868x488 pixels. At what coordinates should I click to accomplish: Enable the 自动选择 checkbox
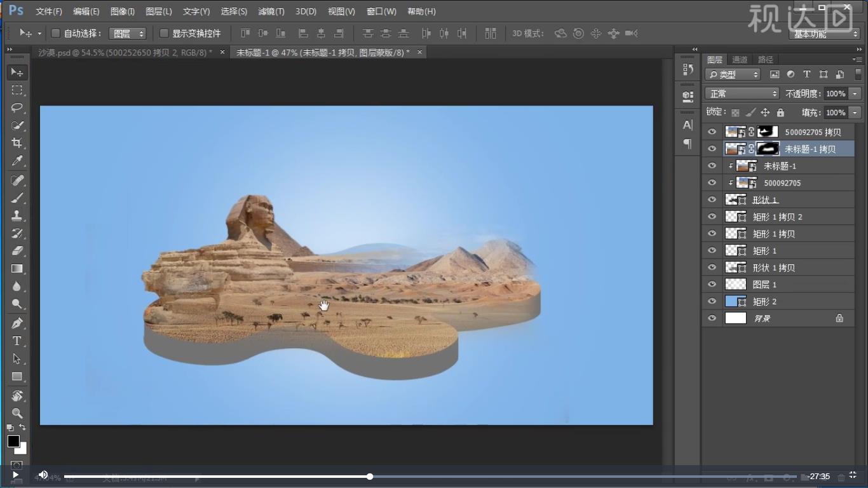point(55,33)
